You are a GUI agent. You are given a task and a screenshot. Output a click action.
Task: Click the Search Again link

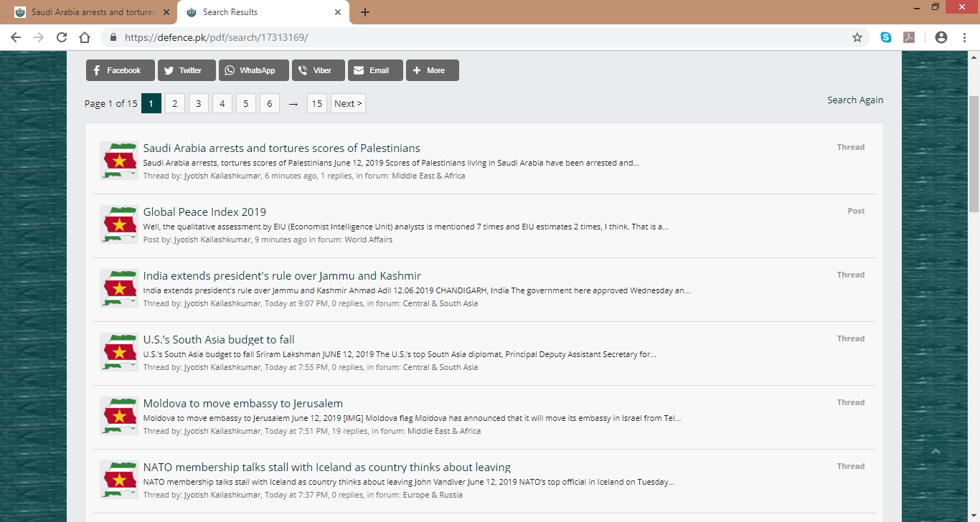pyautogui.click(x=855, y=100)
